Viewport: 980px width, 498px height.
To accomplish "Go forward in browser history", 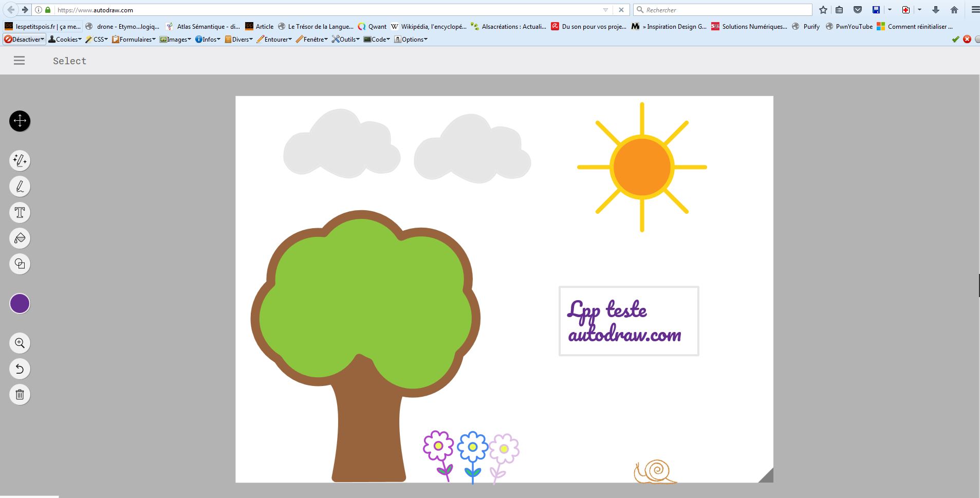I will point(25,10).
